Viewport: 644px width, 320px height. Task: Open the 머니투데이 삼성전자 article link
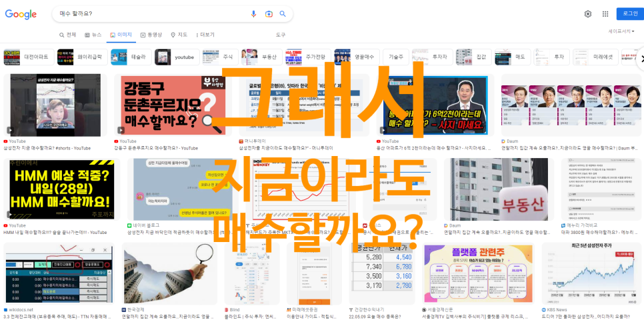[286, 148]
